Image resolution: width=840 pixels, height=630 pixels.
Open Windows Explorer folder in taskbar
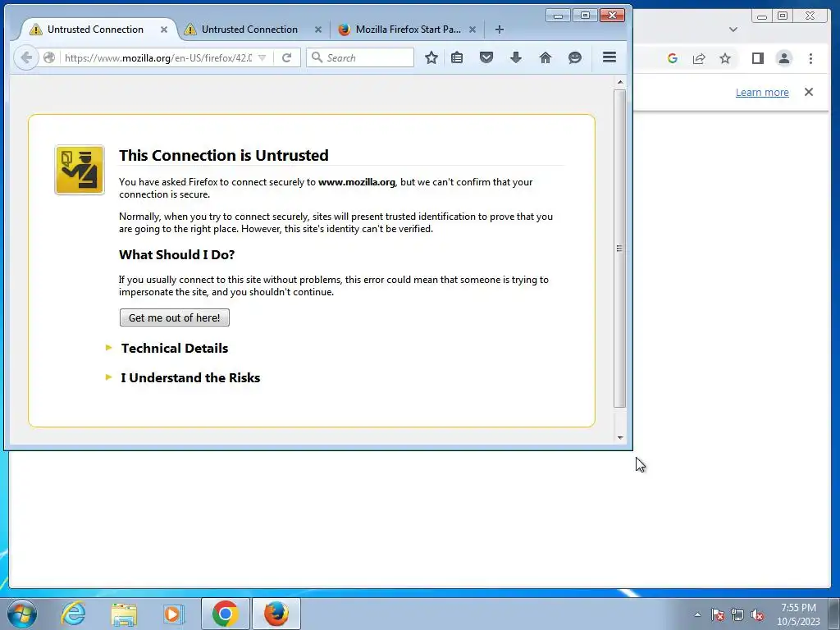click(x=124, y=614)
